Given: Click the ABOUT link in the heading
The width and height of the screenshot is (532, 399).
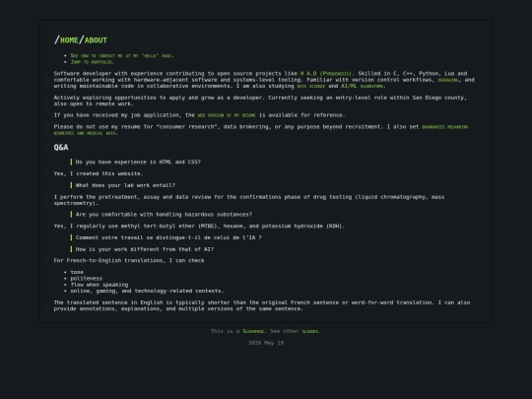Looking at the screenshot, I should (96, 40).
